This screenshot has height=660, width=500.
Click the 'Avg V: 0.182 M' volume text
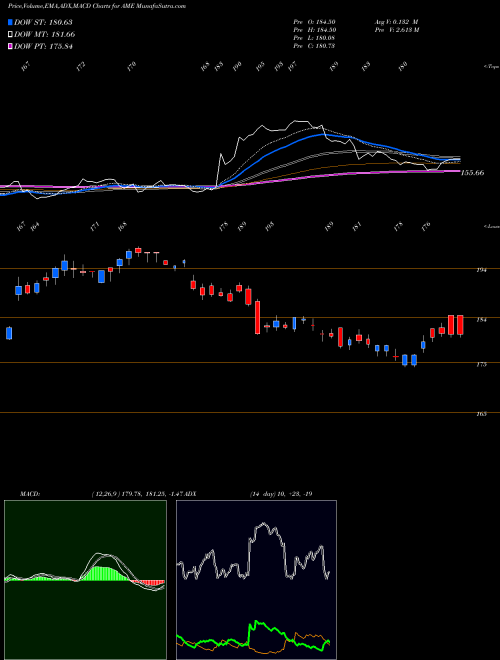396,22
